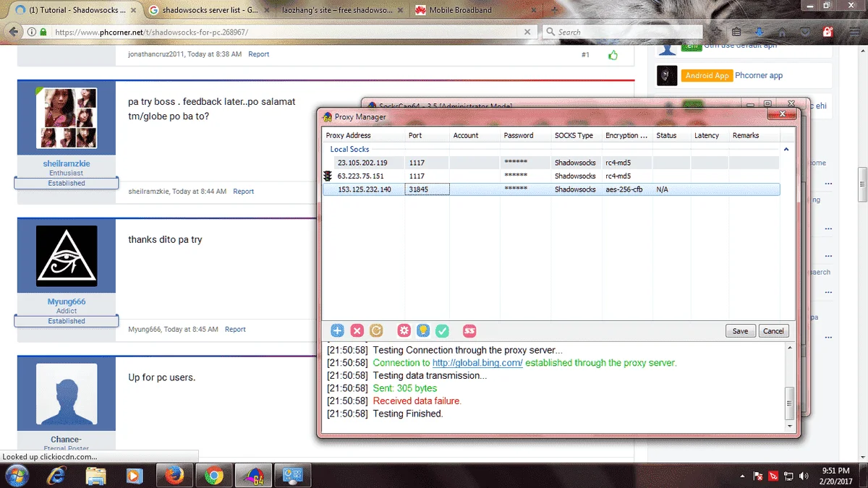
Task: Select proxy row 153.125.232.140
Action: (x=550, y=189)
